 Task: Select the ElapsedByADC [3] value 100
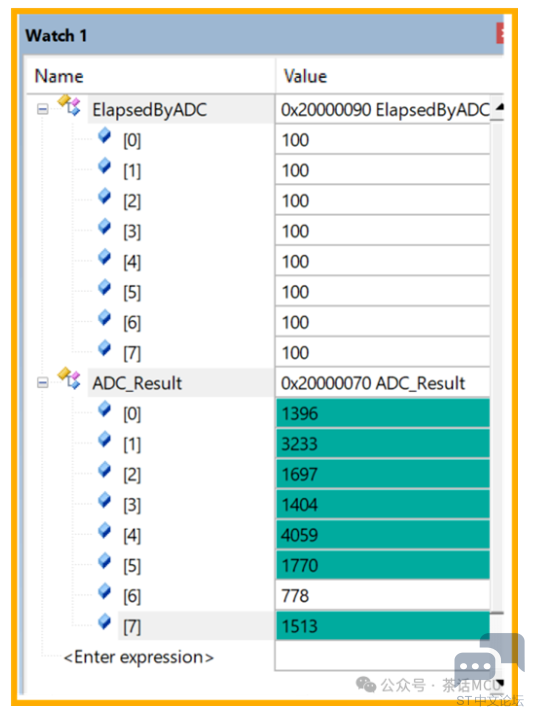383,231
